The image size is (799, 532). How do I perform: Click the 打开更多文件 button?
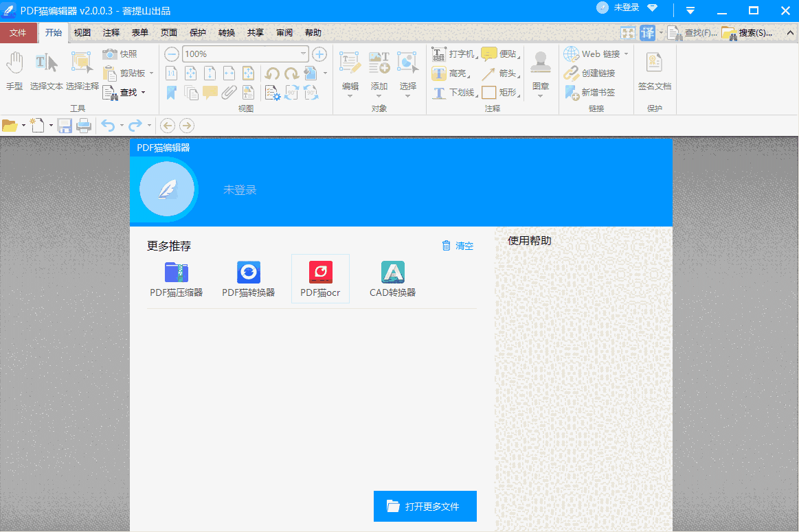[x=425, y=507]
